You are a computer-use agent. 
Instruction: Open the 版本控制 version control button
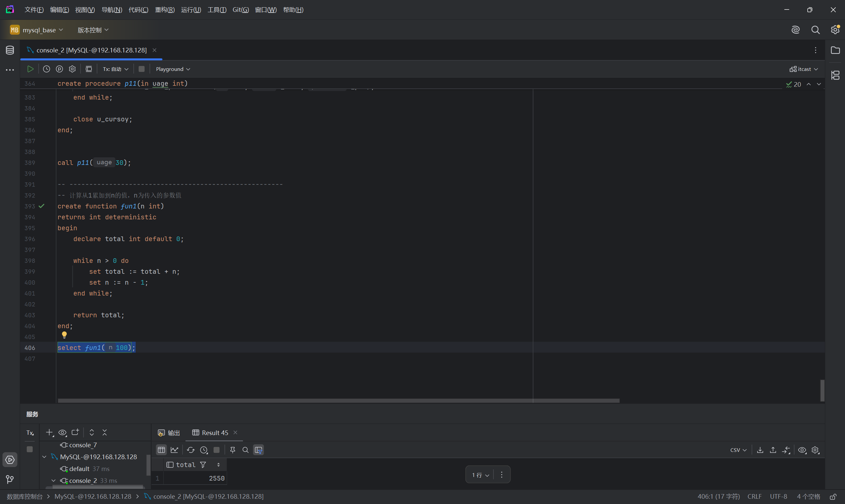pyautogui.click(x=93, y=30)
